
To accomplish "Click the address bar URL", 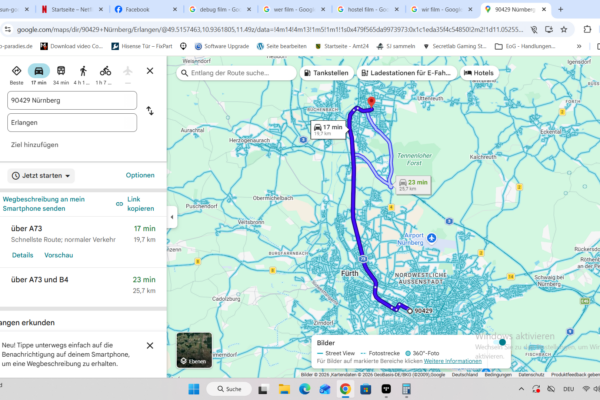I will point(270,29).
